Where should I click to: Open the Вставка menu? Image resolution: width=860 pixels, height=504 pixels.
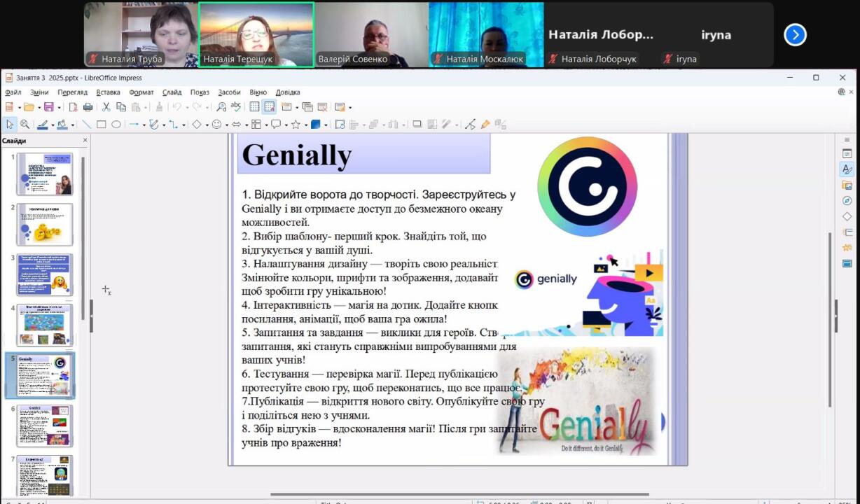tap(109, 92)
